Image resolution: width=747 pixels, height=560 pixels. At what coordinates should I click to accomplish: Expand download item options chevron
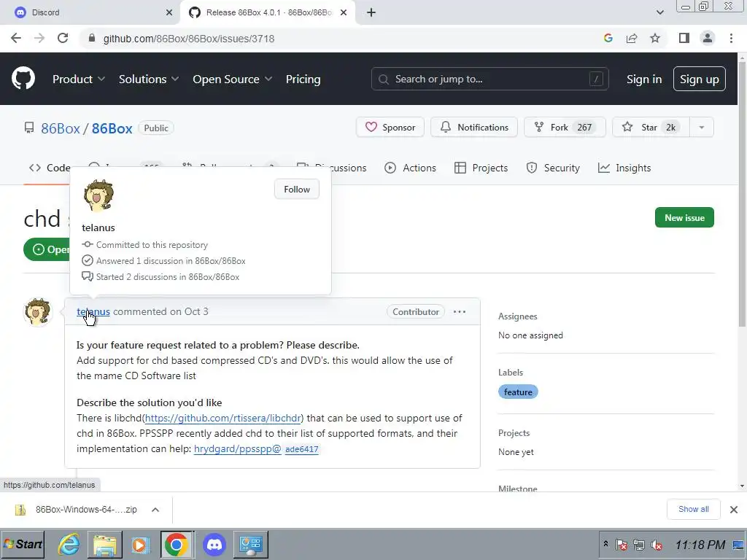pyautogui.click(x=155, y=510)
